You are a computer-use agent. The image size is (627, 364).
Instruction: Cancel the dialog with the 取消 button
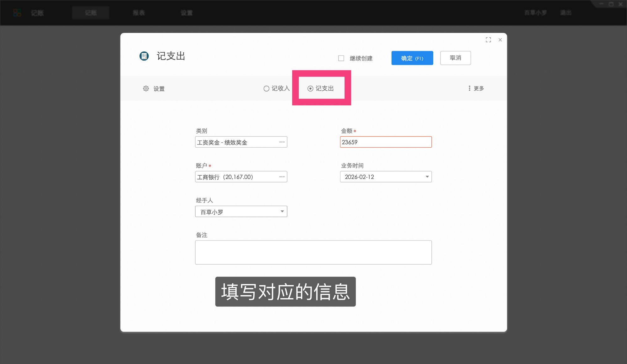tap(455, 58)
